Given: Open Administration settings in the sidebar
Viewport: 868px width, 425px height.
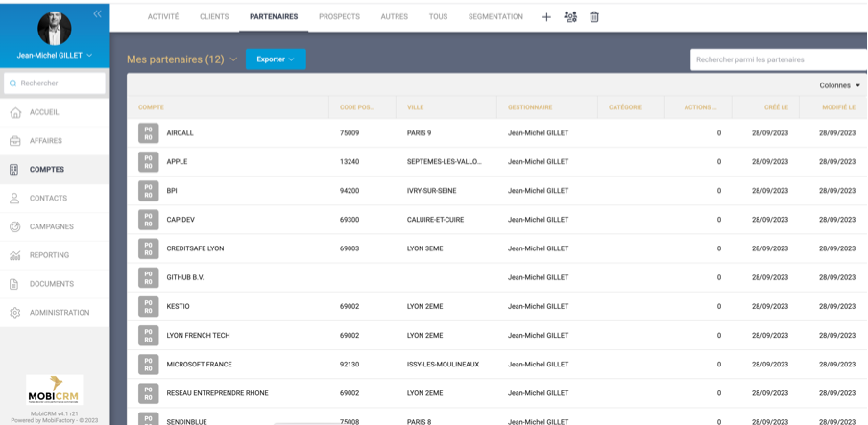Looking at the screenshot, I should tap(59, 313).
